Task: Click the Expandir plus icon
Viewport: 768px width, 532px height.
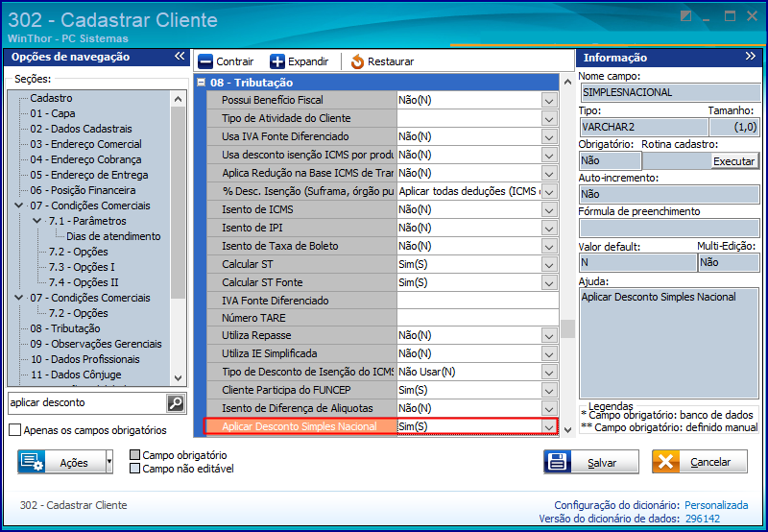Action: point(277,61)
